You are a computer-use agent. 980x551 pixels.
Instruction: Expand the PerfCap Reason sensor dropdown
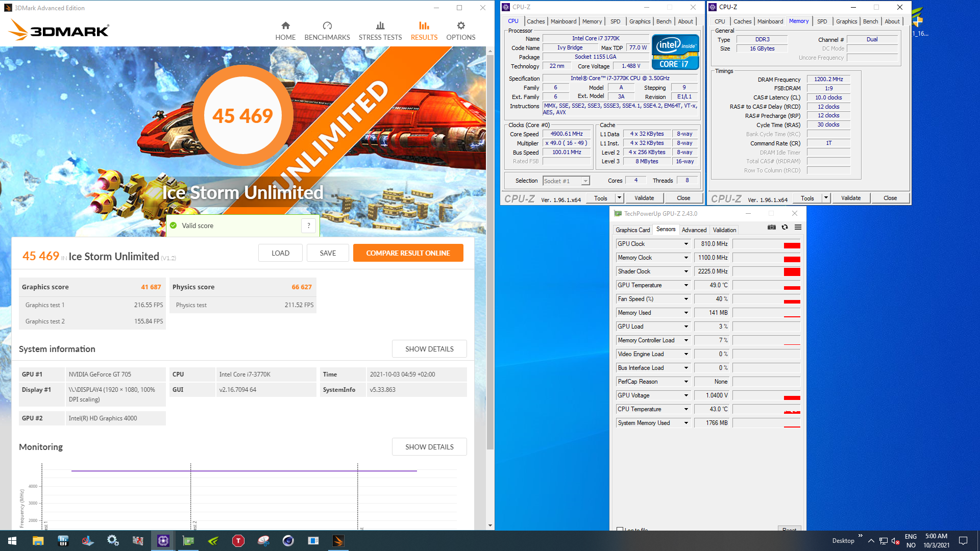click(686, 382)
